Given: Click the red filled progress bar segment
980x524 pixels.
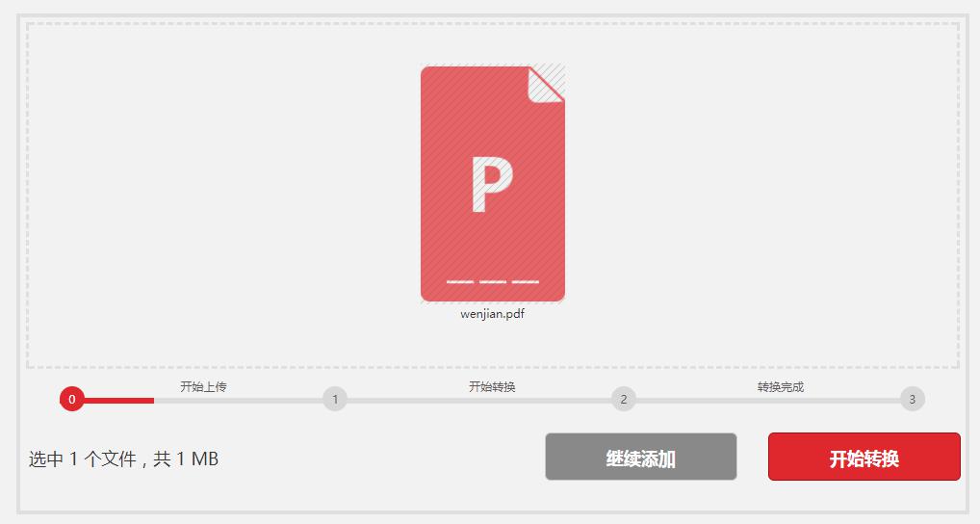Looking at the screenshot, I should coord(118,400).
